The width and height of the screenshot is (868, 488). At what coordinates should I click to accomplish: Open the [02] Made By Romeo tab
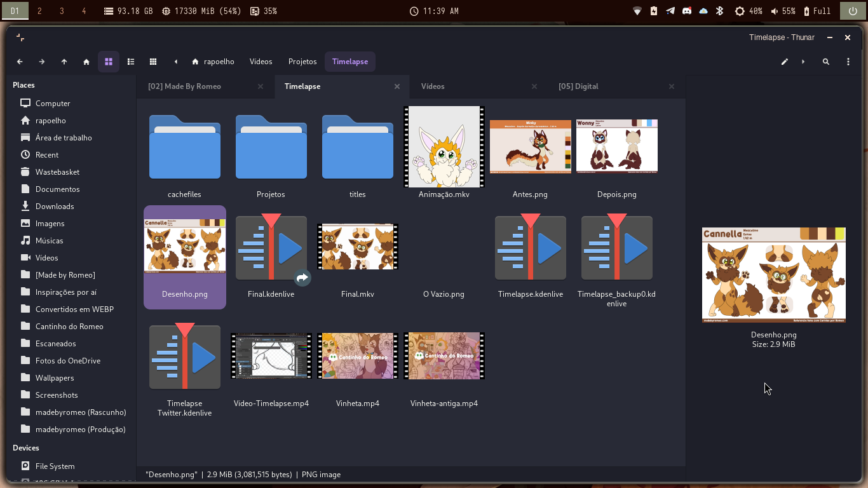[x=184, y=86]
